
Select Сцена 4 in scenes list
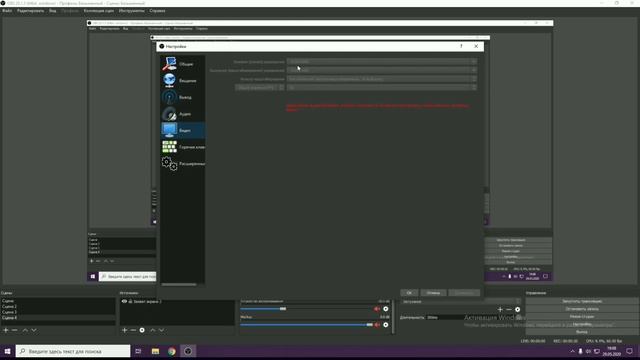[58, 318]
